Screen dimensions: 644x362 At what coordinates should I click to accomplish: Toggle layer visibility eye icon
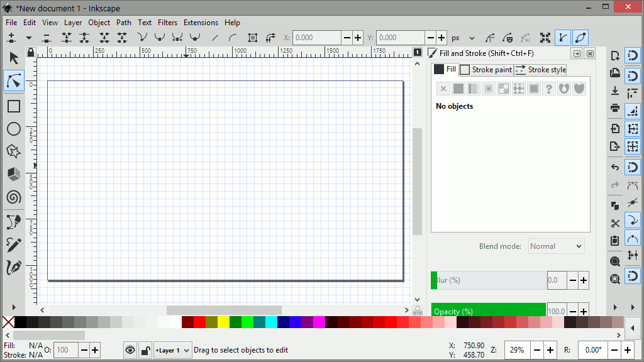click(x=130, y=350)
